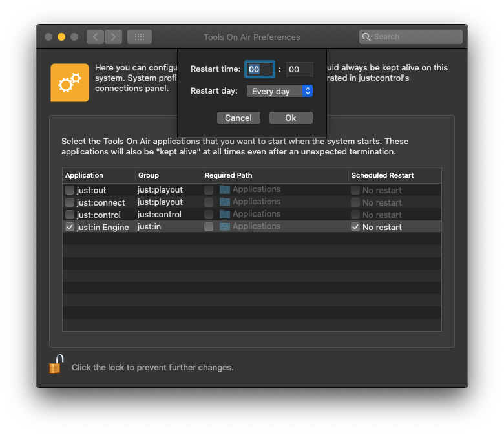Uncheck the just:in Engine application checkbox

tap(70, 227)
